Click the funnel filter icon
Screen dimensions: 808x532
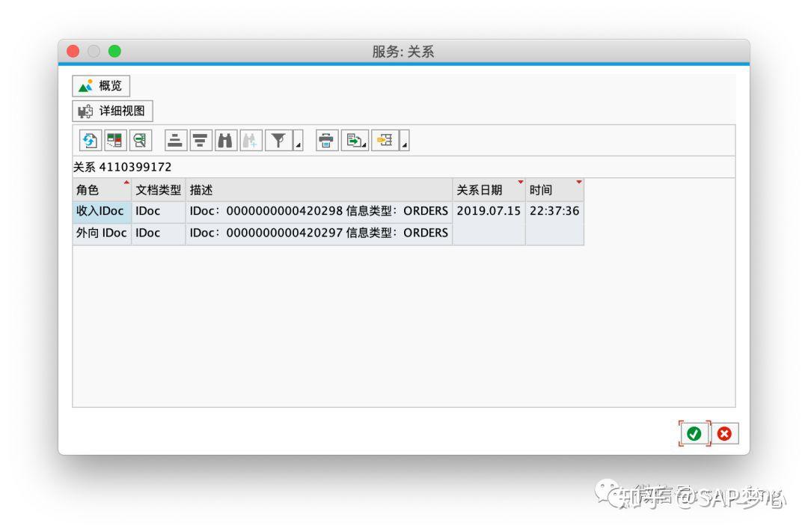(x=278, y=140)
